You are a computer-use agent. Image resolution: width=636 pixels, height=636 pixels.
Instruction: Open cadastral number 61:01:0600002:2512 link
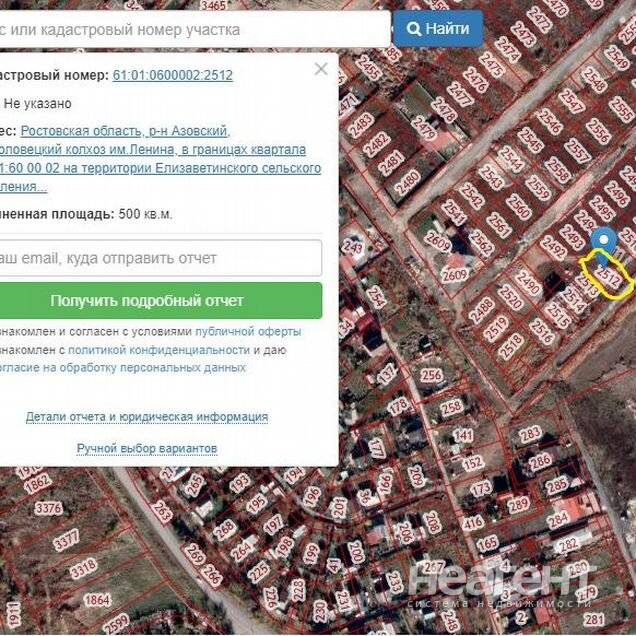pyautogui.click(x=172, y=75)
